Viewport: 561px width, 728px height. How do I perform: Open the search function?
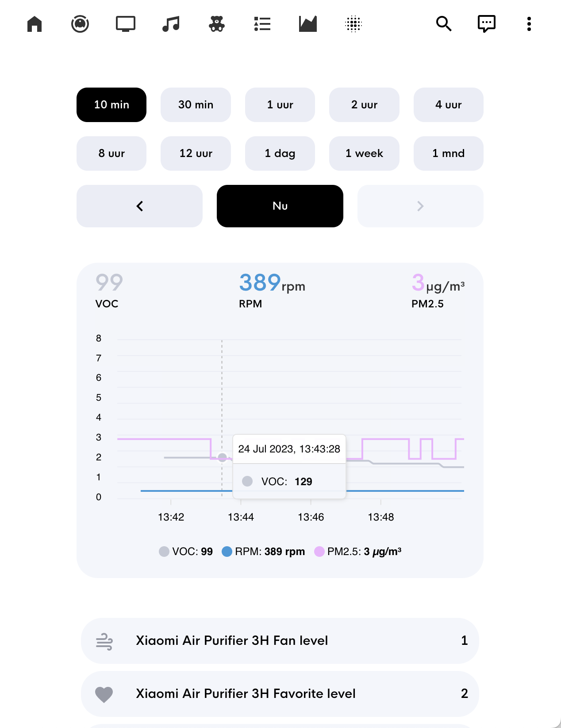click(x=444, y=24)
